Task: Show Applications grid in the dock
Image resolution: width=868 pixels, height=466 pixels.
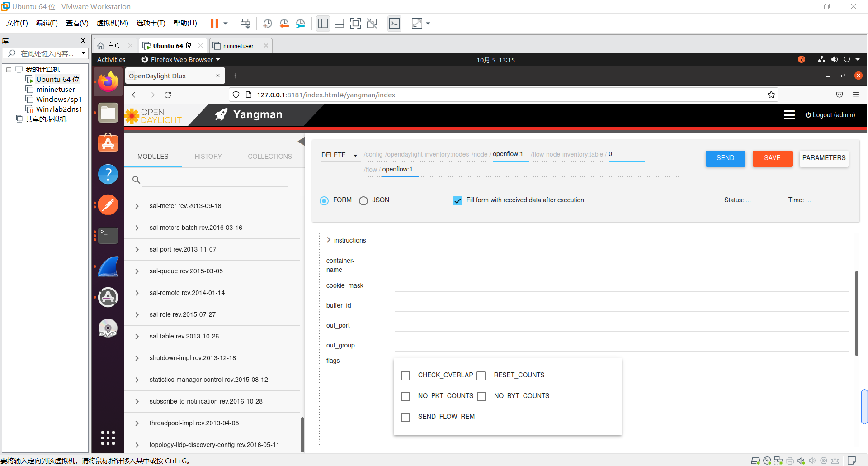Action: [x=108, y=437]
